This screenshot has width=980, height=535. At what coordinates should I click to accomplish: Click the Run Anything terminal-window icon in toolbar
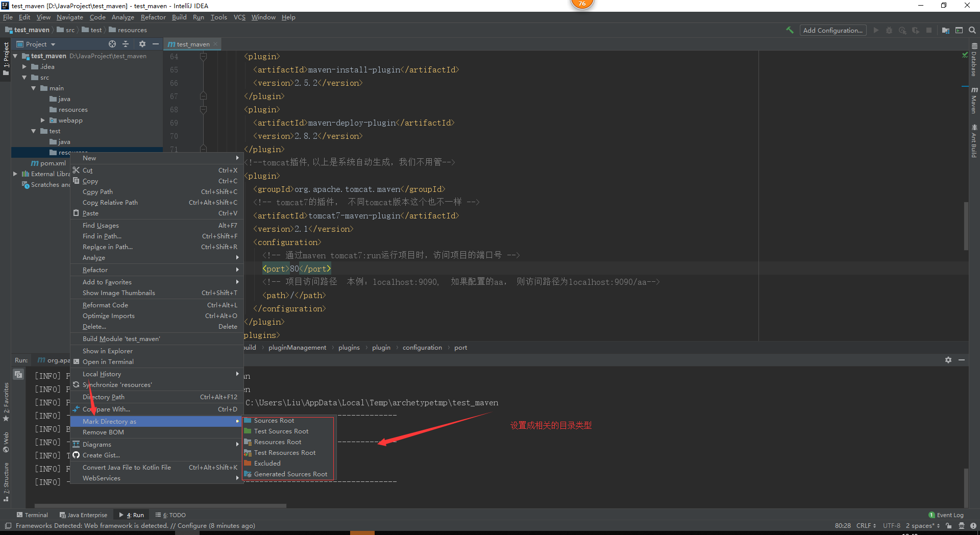click(x=959, y=30)
